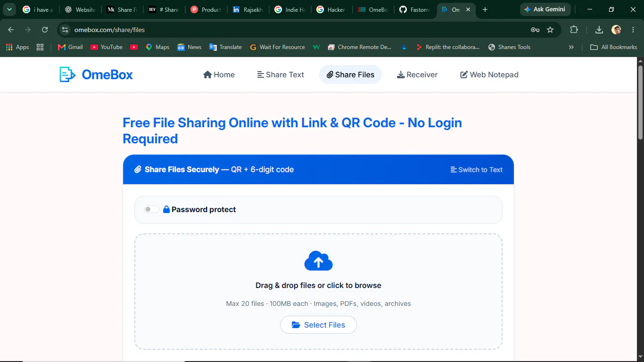Select the Share Files nav item
The height and width of the screenshot is (362, 644).
[350, 74]
